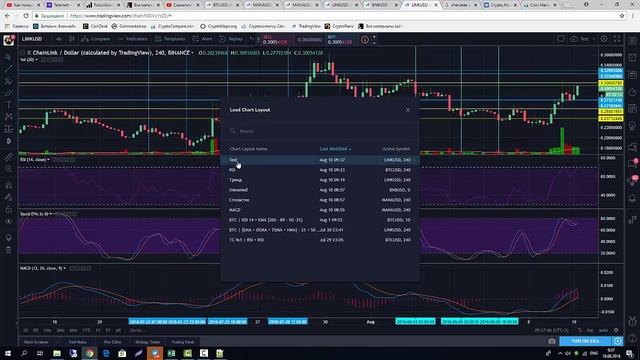Image resolution: width=640 pixels, height=360 pixels.
Task: Open Compare symbols tool
Action: point(96,39)
